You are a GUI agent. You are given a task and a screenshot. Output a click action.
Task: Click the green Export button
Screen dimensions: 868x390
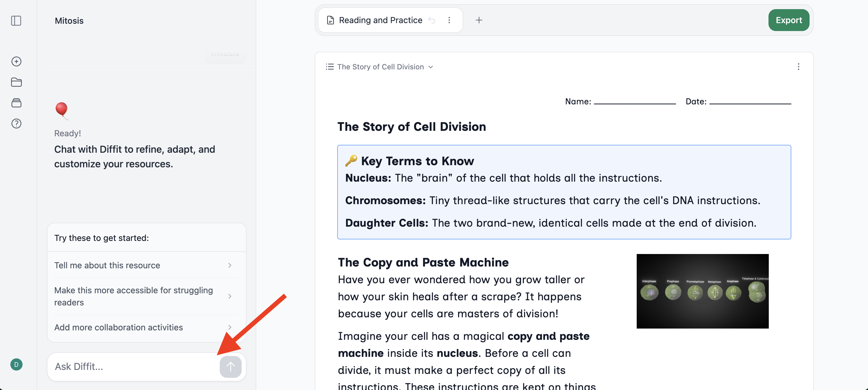click(x=789, y=20)
